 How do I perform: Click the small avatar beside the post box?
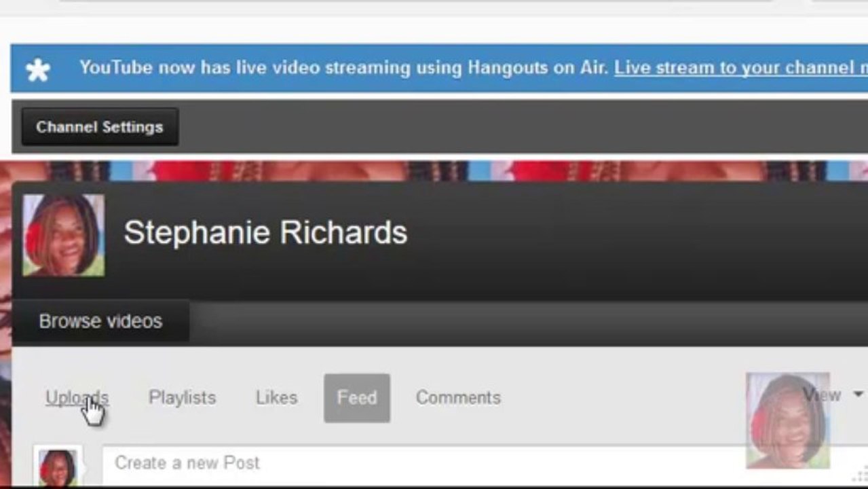(58, 466)
